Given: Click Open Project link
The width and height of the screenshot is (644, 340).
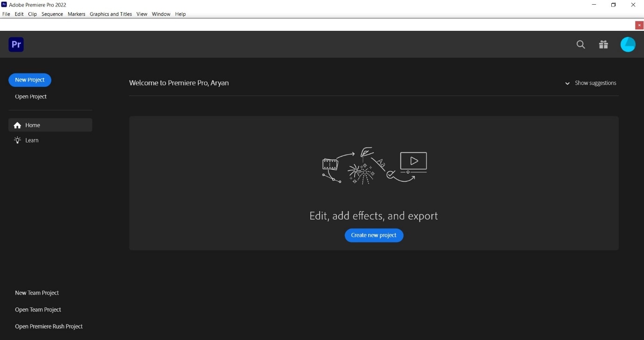Looking at the screenshot, I should (x=31, y=97).
